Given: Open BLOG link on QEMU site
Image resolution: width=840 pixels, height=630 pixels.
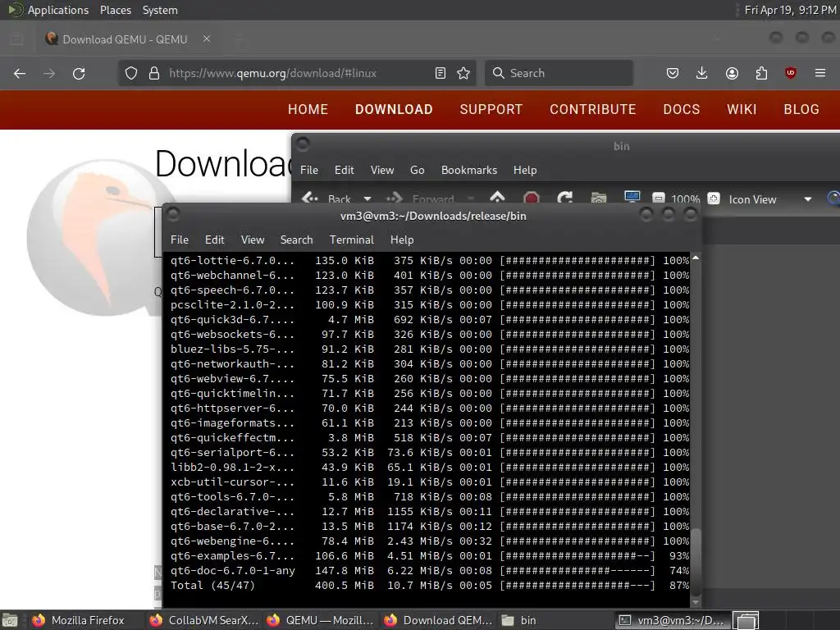Looking at the screenshot, I should (801, 109).
